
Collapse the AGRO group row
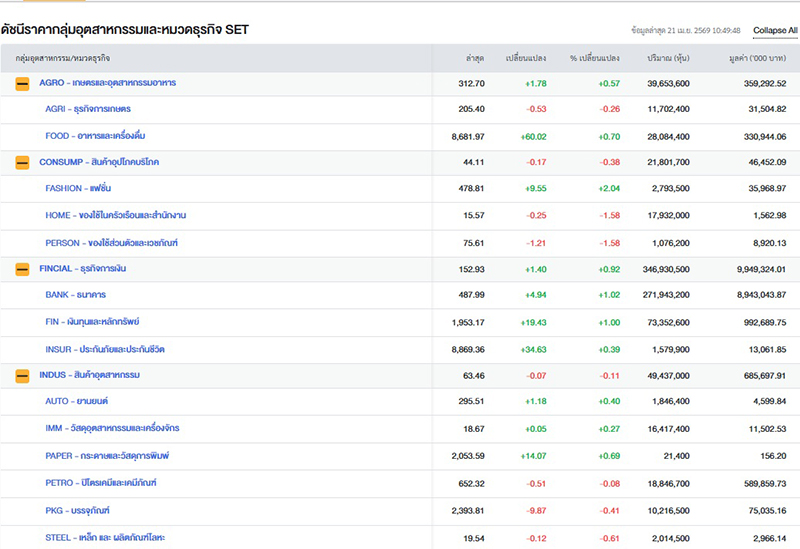click(x=23, y=83)
